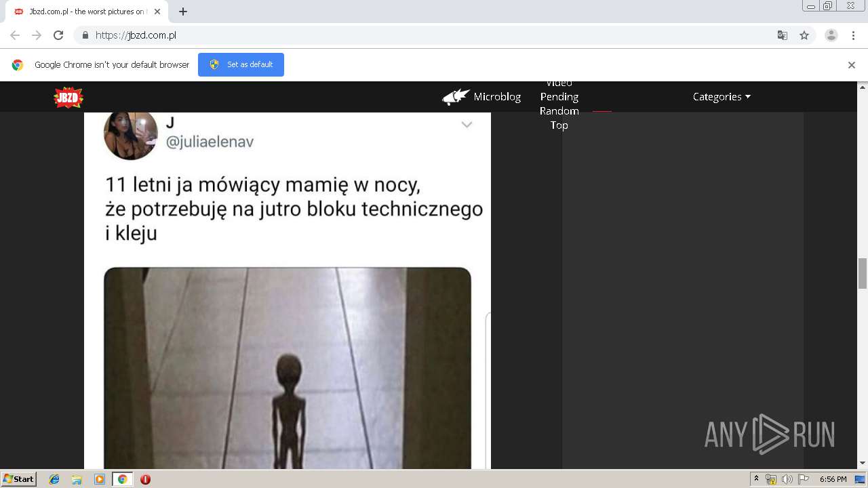Click the 6:56 PM clock
The image size is (868, 488).
833,479
